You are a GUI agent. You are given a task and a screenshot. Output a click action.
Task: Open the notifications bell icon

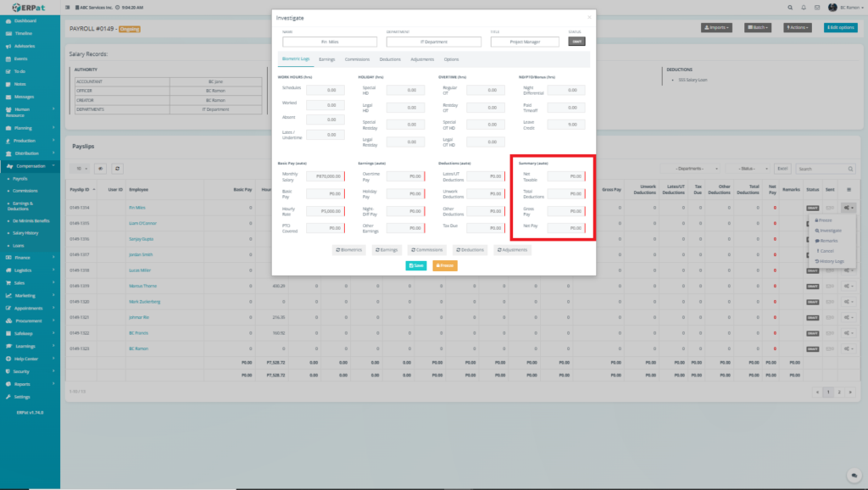tap(804, 7)
